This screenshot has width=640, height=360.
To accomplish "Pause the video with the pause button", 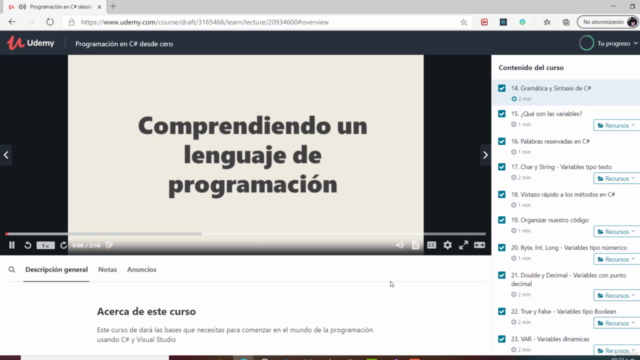I will click(x=12, y=245).
